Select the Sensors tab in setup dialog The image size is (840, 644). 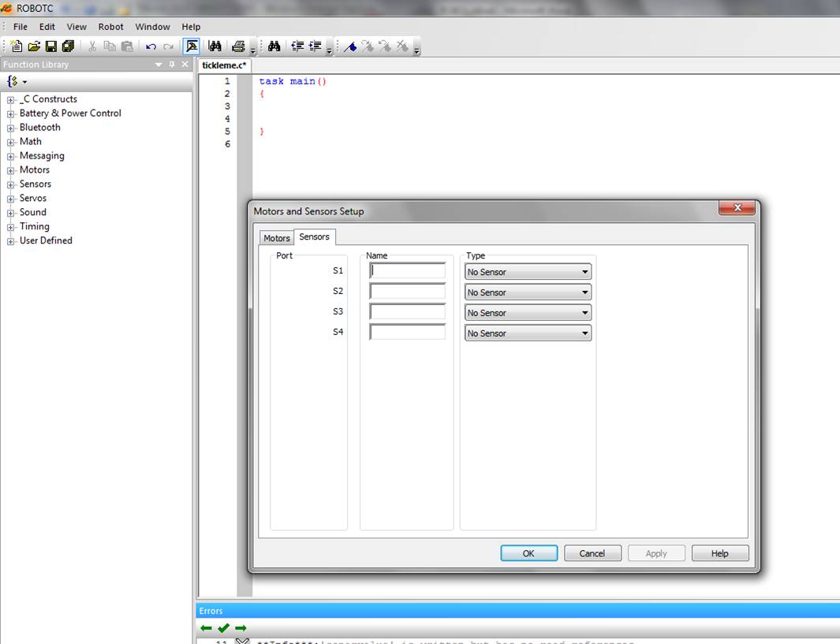[x=315, y=236]
